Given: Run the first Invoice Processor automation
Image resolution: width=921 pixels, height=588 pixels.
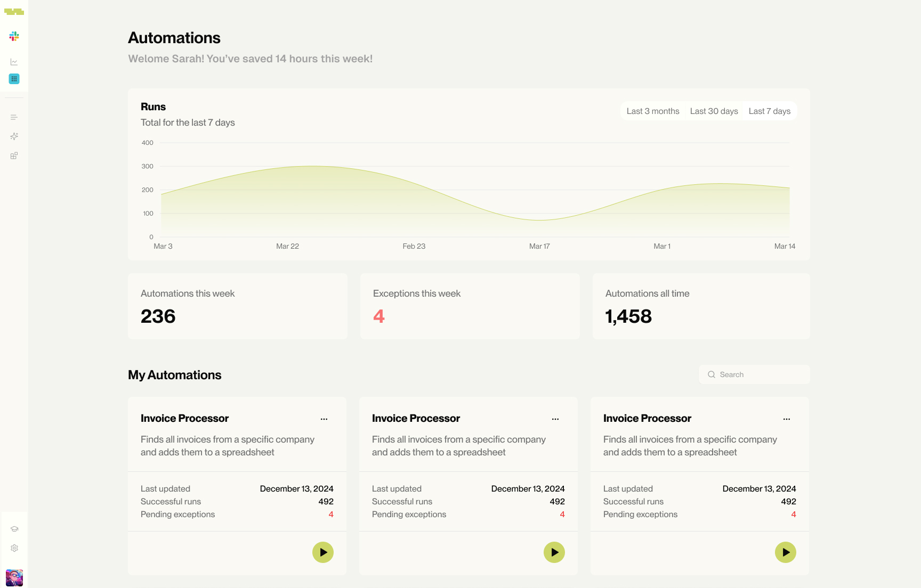Looking at the screenshot, I should pyautogui.click(x=323, y=552).
